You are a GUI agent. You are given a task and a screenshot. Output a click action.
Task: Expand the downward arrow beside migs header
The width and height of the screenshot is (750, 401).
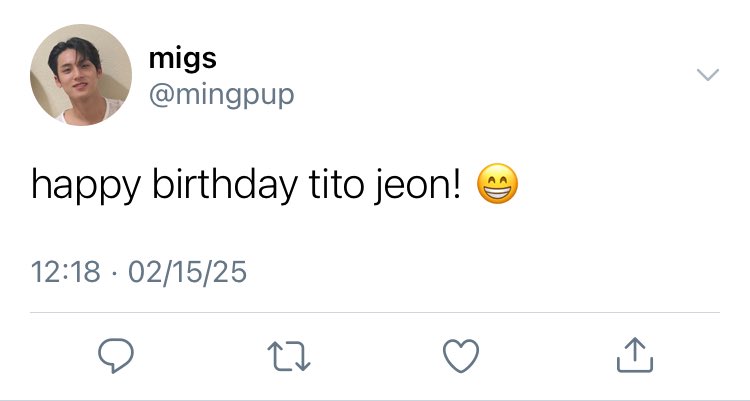pos(708,75)
